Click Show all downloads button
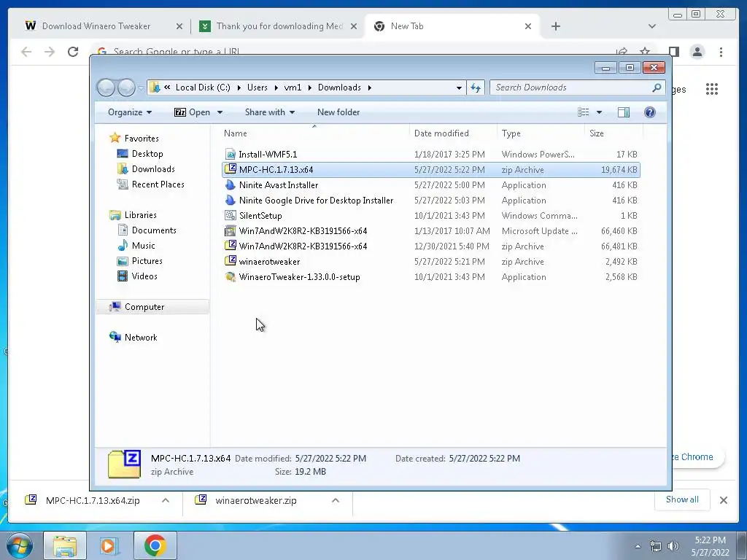747x560 pixels. pos(682,499)
